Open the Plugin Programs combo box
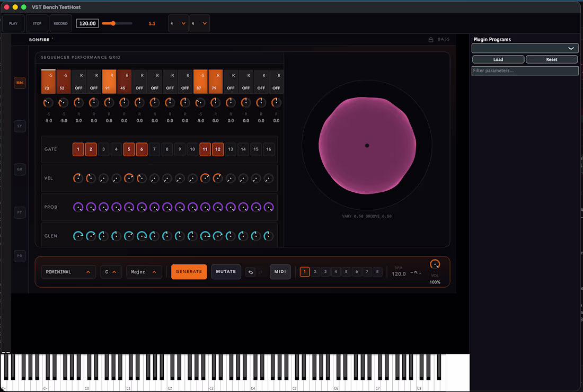 [525, 48]
